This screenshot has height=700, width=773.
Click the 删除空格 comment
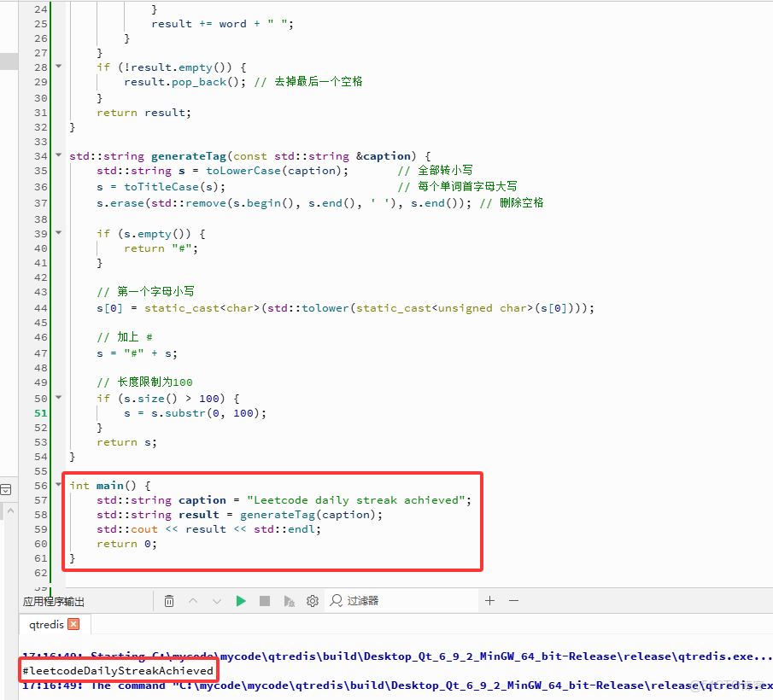tap(512, 202)
